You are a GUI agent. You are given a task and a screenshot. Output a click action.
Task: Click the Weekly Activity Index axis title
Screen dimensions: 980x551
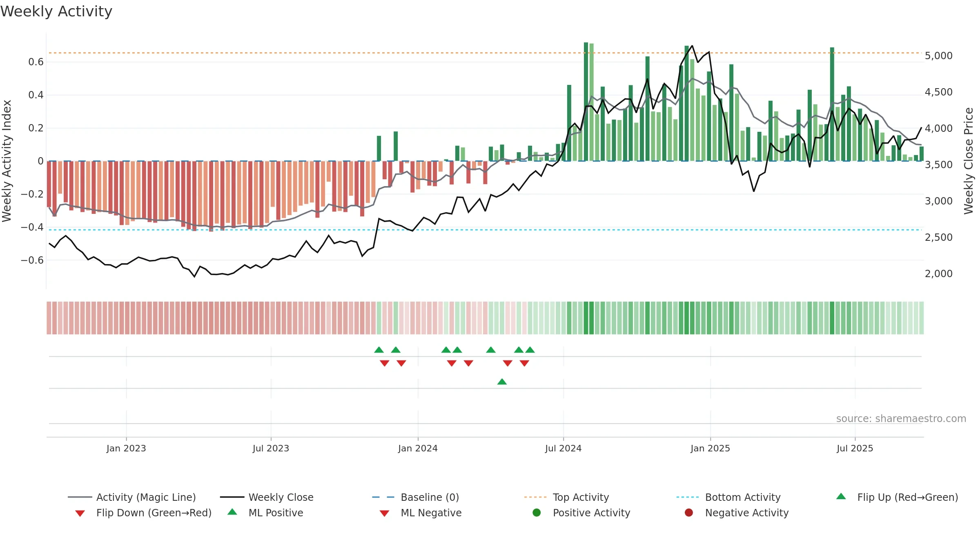[7, 161]
